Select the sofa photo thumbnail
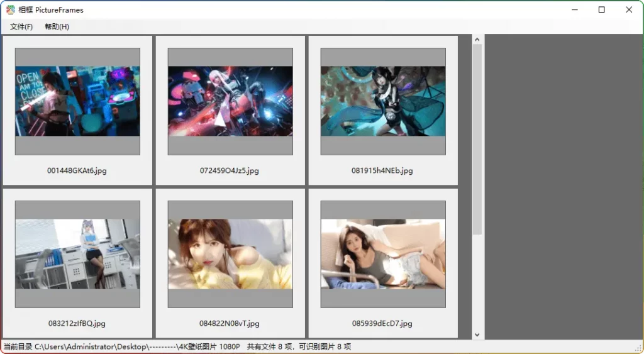Image resolution: width=644 pixels, height=354 pixels. 383,254
